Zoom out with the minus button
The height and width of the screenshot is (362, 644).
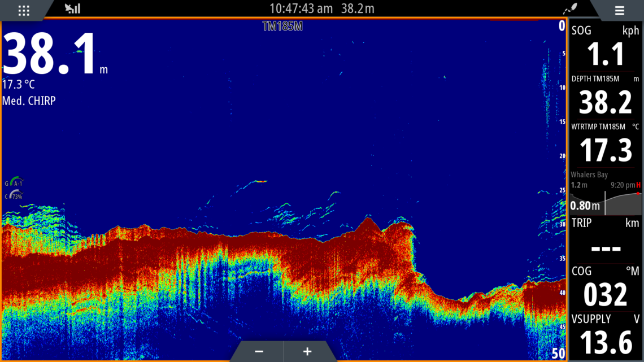258,351
